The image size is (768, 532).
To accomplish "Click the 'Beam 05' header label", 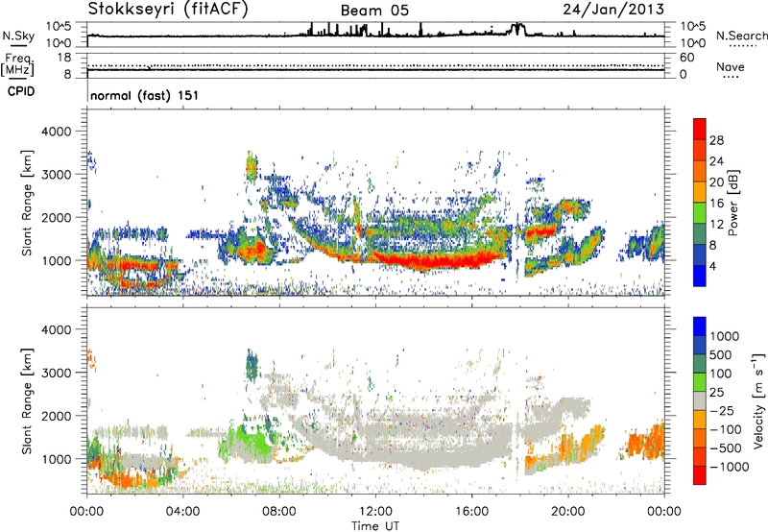I will pyautogui.click(x=374, y=11).
